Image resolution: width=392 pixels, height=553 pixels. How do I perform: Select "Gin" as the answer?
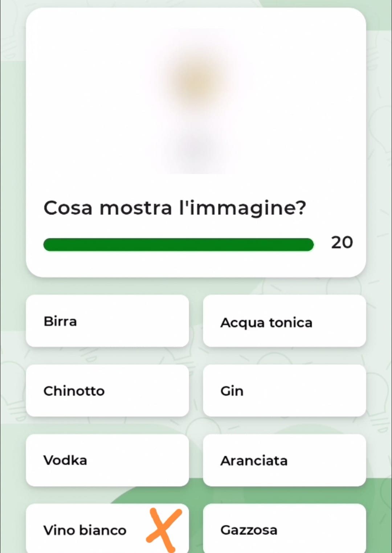284,390
